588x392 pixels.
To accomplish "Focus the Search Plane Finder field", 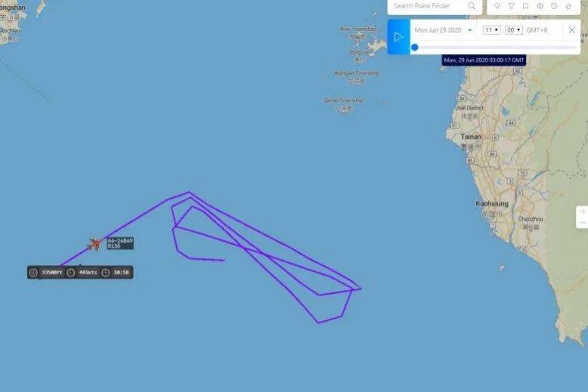I will click(428, 6).
